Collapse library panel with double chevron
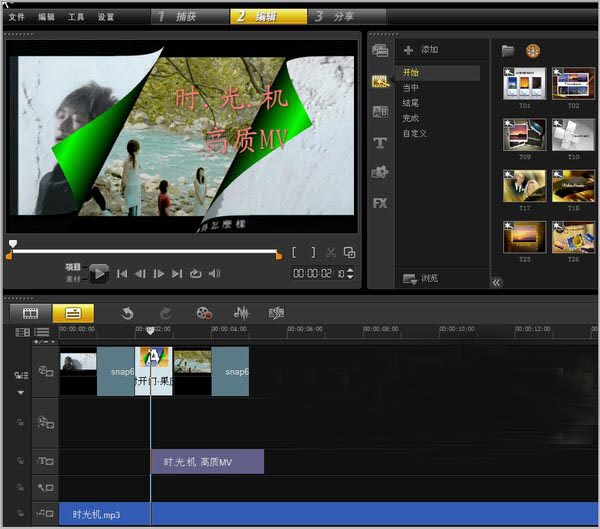600x529 pixels. click(496, 282)
